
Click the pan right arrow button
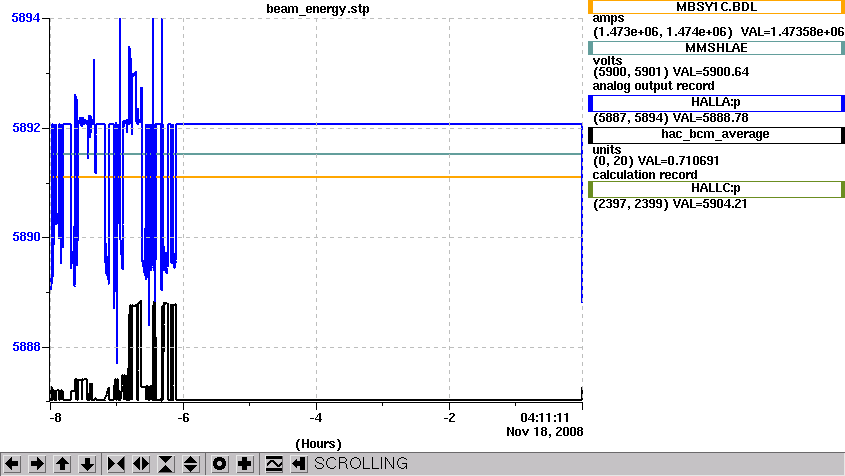[37, 464]
